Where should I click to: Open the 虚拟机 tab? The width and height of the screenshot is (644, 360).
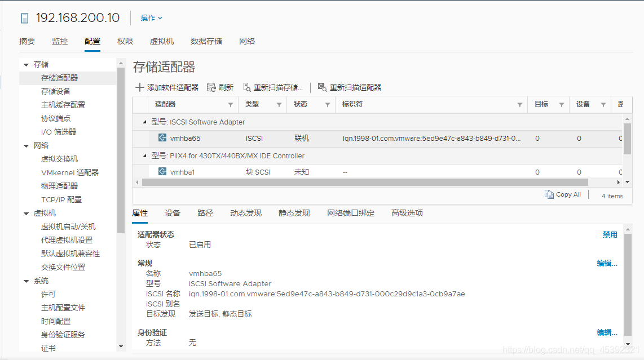161,41
